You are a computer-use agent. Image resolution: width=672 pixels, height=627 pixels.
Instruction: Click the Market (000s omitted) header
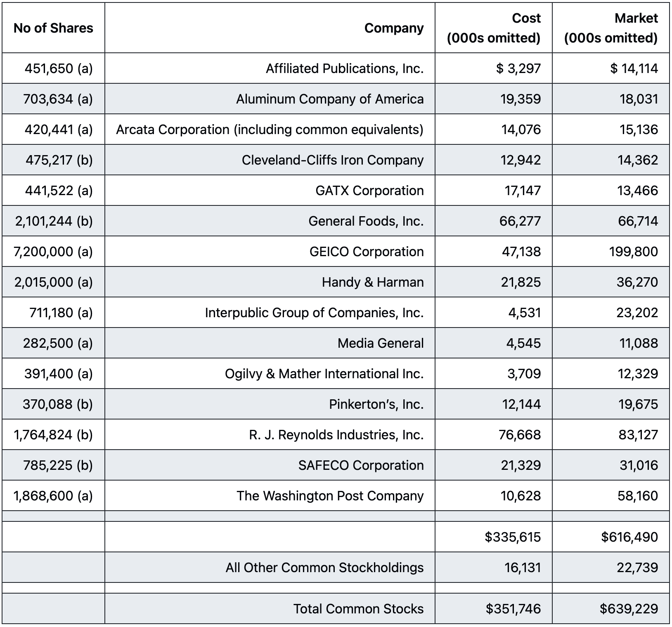pos(611,28)
